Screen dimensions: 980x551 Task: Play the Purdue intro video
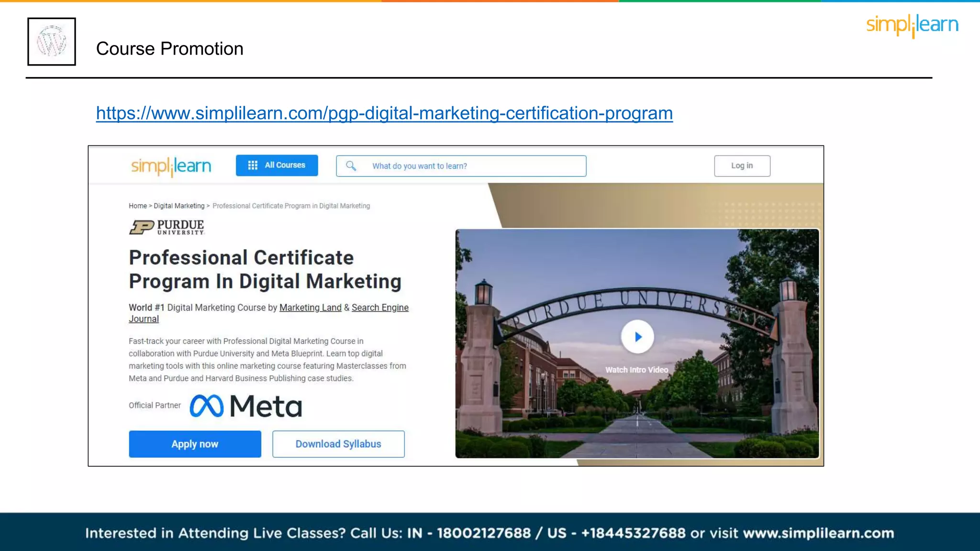tap(637, 337)
